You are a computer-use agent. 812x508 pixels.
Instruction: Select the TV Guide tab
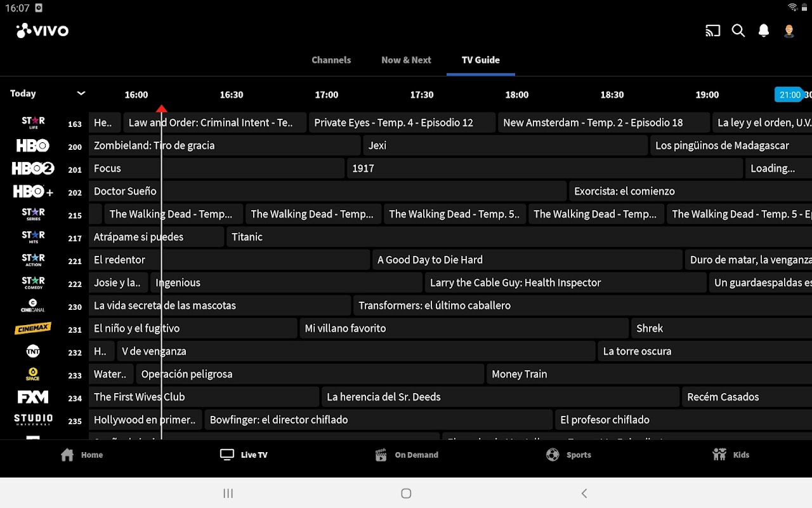click(481, 60)
